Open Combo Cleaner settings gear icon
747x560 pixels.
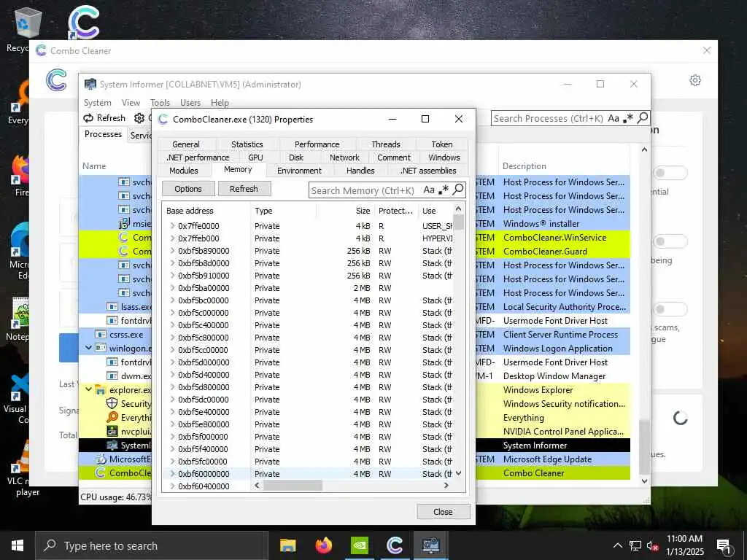pyautogui.click(x=695, y=80)
